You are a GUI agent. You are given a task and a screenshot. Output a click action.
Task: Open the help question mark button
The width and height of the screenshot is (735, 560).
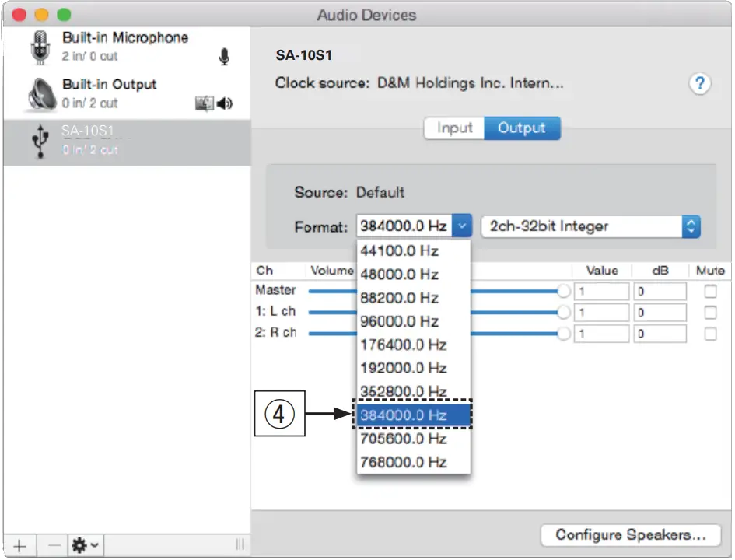(700, 84)
